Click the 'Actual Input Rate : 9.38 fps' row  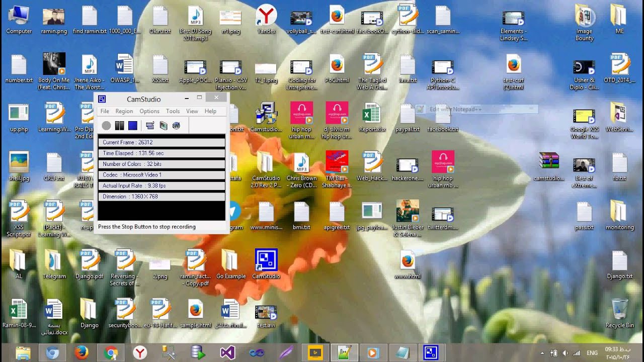(x=162, y=186)
